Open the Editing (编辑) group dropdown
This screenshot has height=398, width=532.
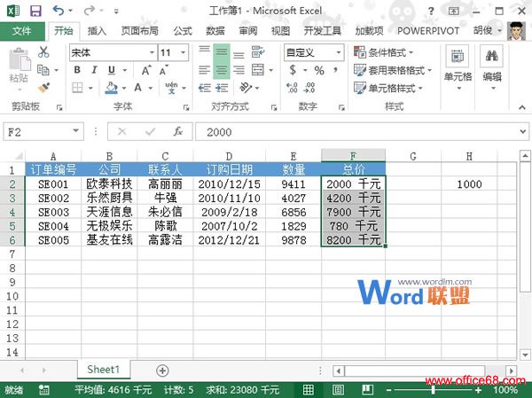(492, 68)
